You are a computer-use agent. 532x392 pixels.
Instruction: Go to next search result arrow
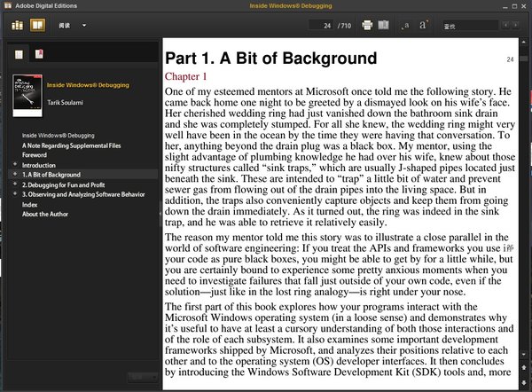click(516, 25)
